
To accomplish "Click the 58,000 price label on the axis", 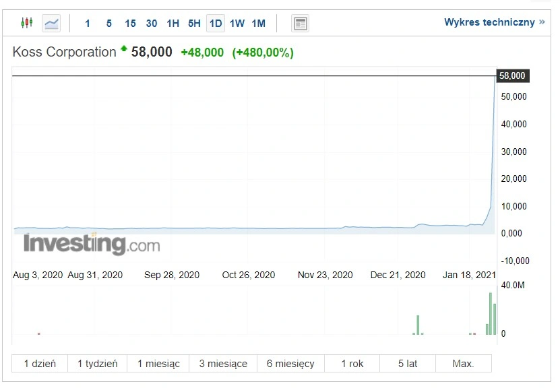I will tap(513, 75).
